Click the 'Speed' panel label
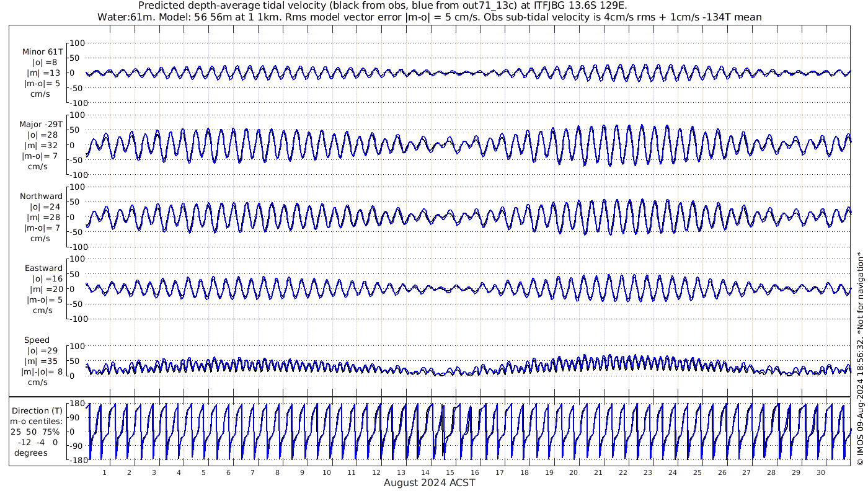Image resolution: width=868 pixels, height=496 pixels. point(37,340)
